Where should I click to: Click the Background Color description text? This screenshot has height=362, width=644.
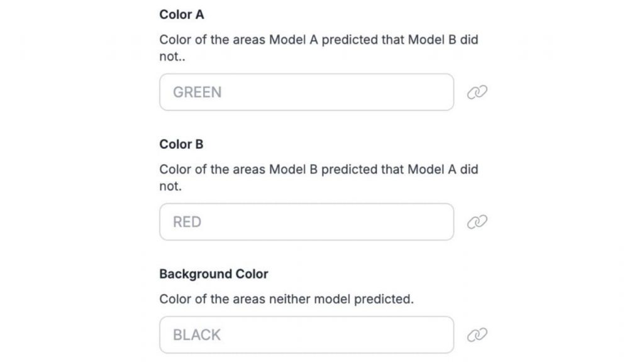tap(286, 299)
